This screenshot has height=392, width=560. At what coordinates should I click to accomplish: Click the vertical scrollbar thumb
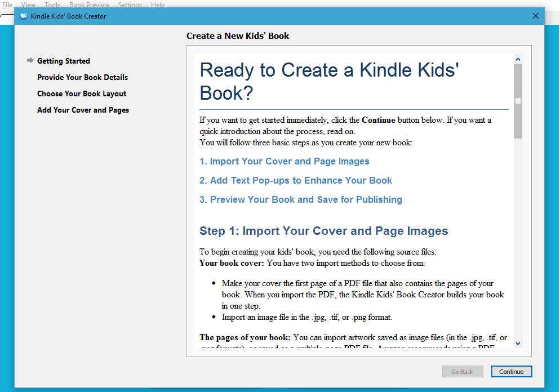pyautogui.click(x=518, y=101)
